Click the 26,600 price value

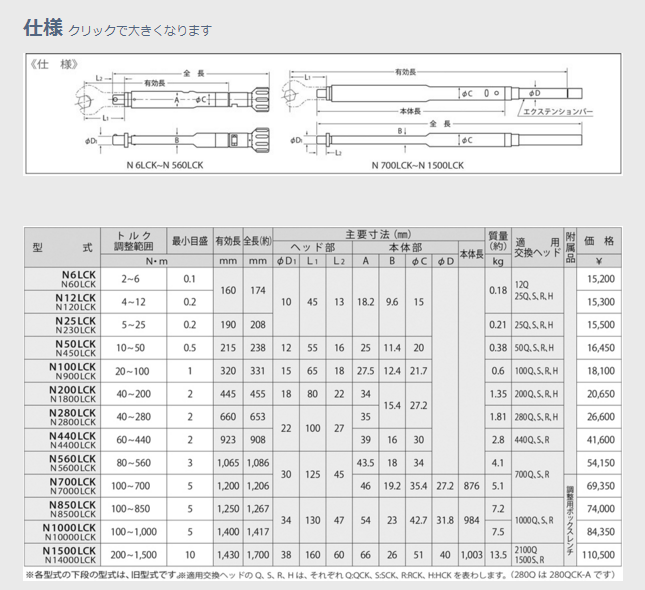(601, 417)
